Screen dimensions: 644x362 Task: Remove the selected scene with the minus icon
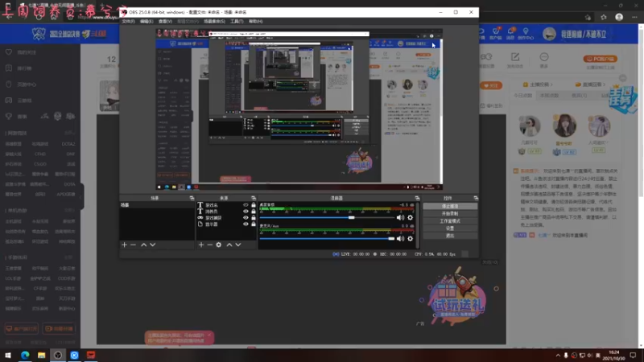[133, 245]
